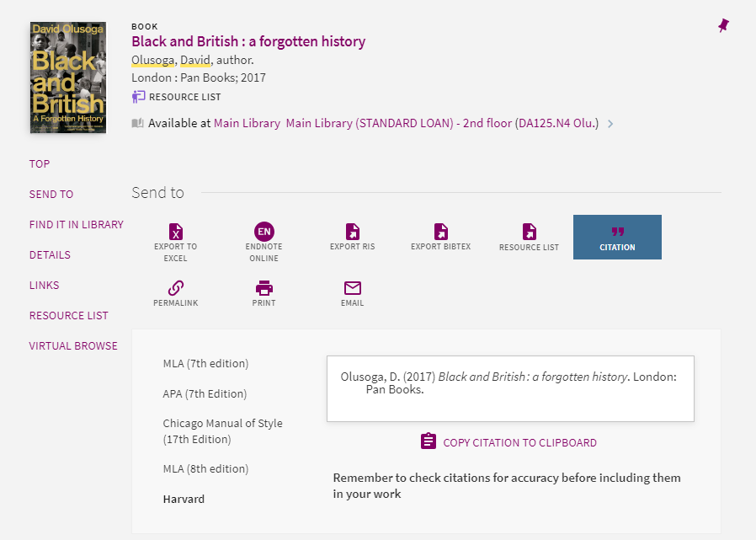Select the Citation action
Viewport: 756px width, 540px height.
click(617, 238)
